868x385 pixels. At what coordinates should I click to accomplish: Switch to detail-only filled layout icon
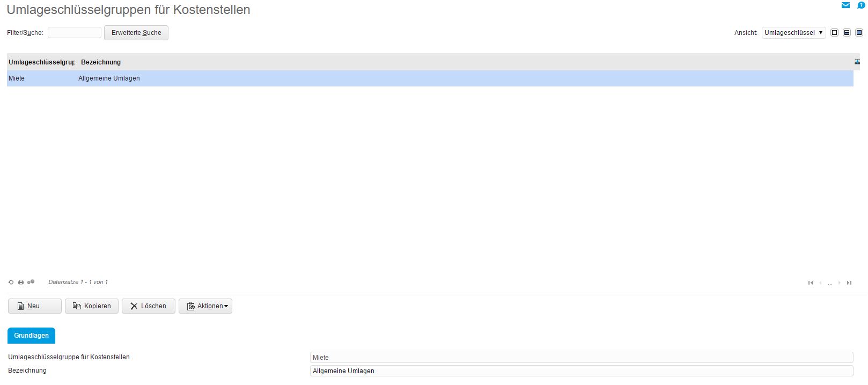pos(859,33)
